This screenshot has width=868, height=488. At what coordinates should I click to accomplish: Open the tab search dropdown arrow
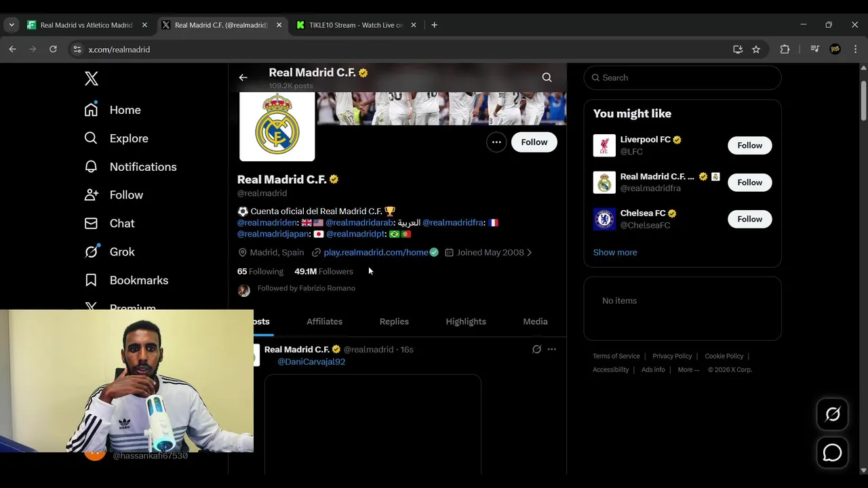(x=11, y=25)
